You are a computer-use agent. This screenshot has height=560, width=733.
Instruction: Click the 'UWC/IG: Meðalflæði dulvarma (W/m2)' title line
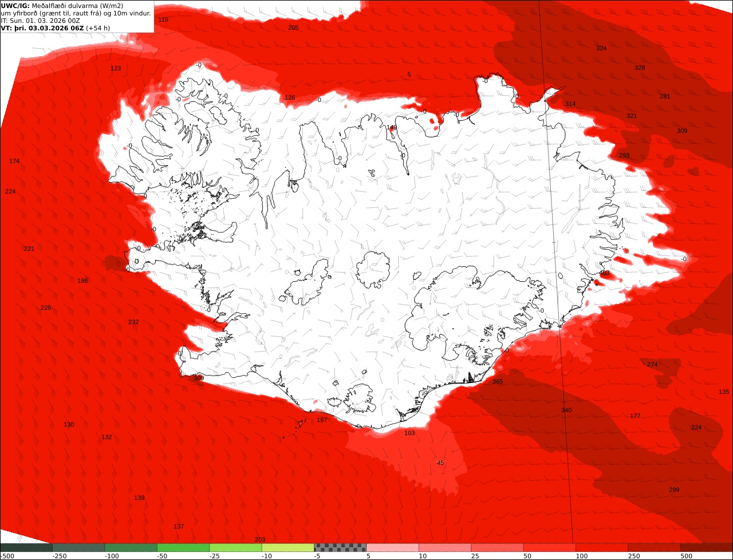tap(62, 6)
